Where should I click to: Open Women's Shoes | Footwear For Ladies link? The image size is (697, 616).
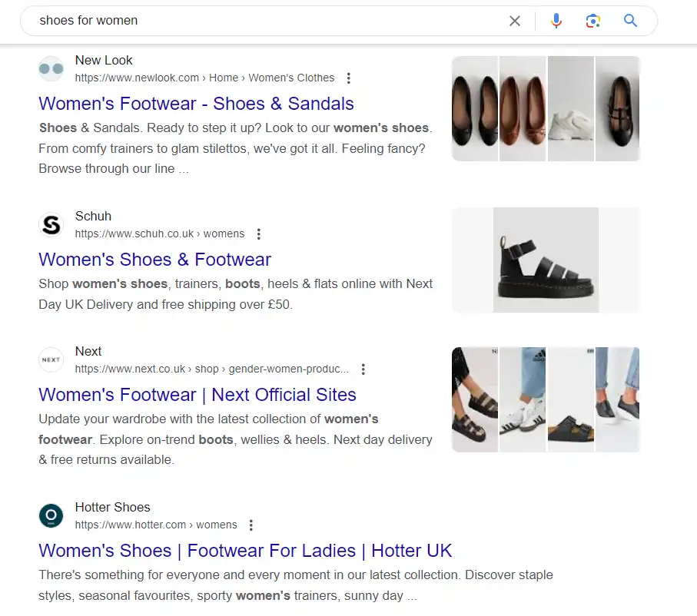tap(245, 551)
